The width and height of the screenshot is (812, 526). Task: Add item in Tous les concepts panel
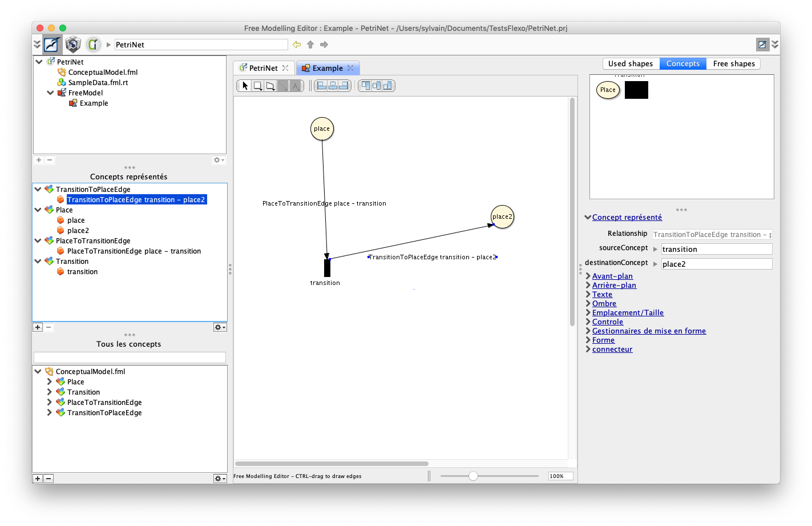38,479
